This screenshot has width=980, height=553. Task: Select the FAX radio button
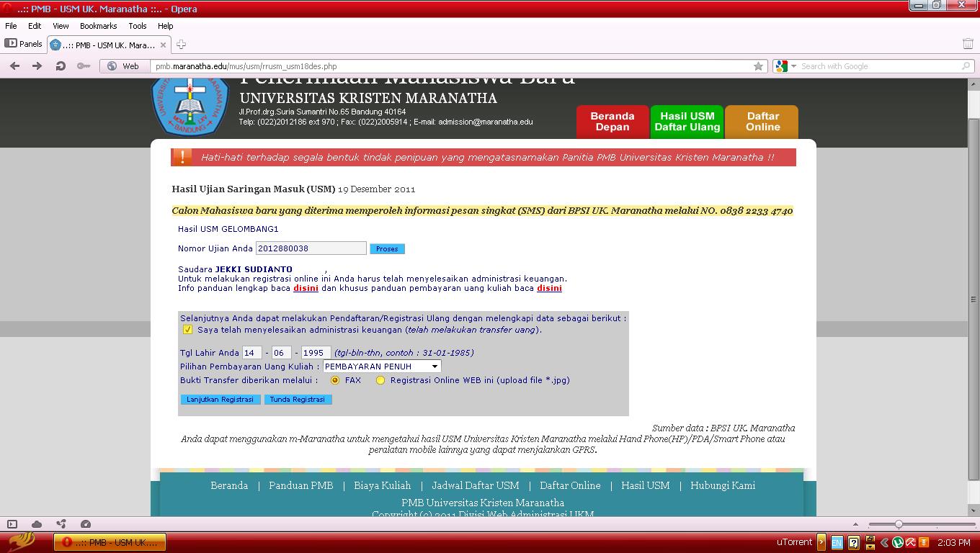click(x=335, y=380)
